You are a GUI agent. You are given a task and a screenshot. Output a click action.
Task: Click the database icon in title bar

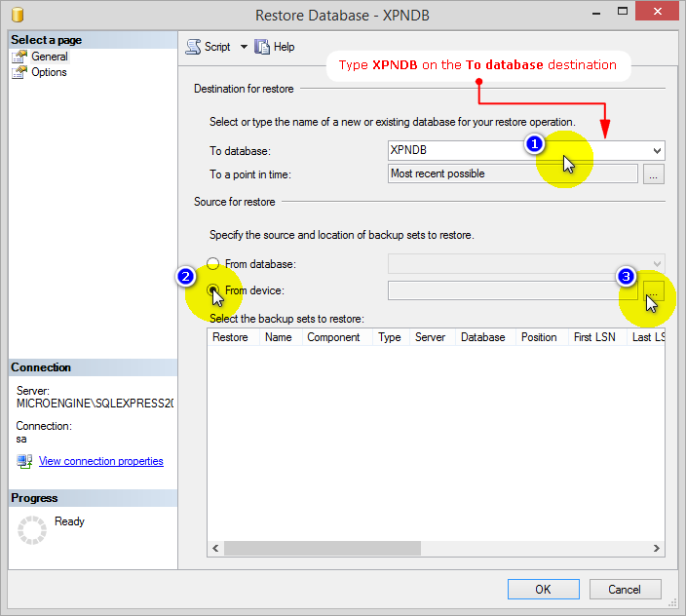tap(19, 16)
